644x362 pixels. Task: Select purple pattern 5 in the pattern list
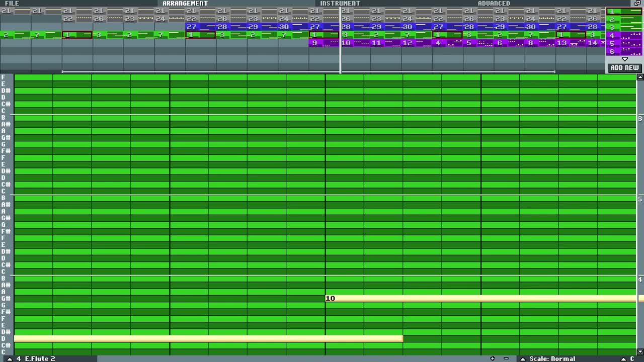pyautogui.click(x=624, y=43)
